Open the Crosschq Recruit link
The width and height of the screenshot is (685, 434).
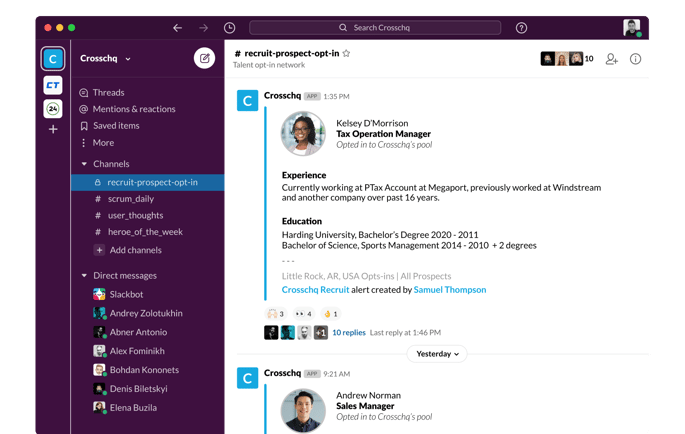[315, 290]
